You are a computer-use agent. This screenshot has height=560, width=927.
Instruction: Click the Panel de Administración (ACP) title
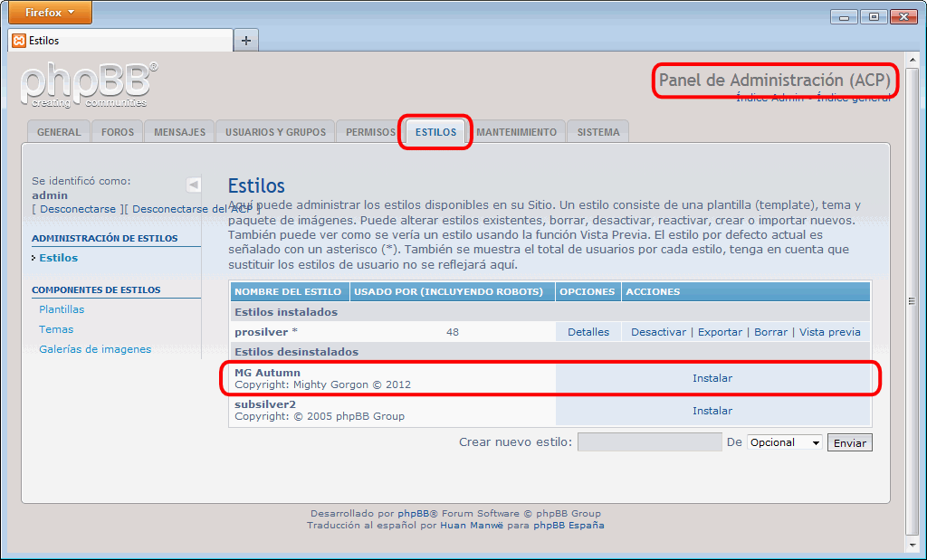tap(775, 80)
